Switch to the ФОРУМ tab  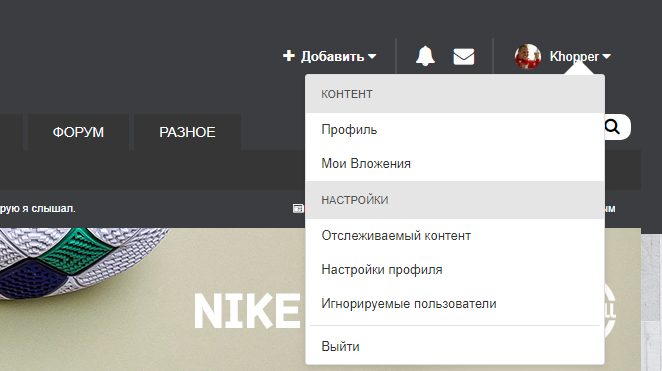(78, 132)
